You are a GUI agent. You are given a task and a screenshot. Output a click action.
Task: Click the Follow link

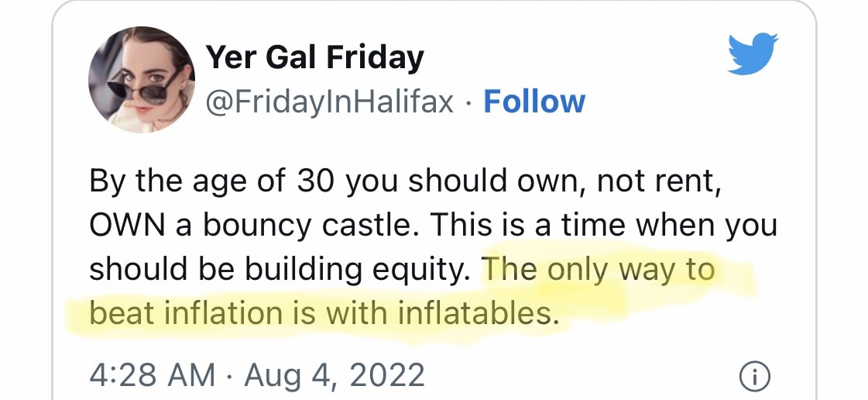click(x=534, y=102)
